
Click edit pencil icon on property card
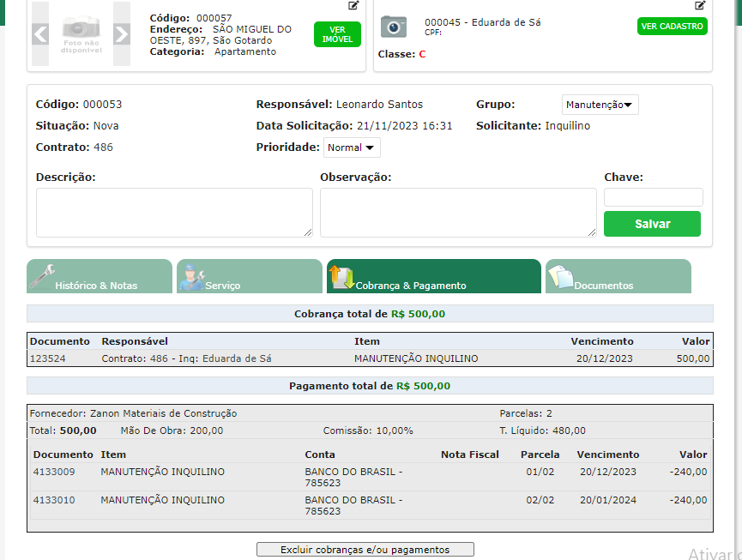point(353,6)
